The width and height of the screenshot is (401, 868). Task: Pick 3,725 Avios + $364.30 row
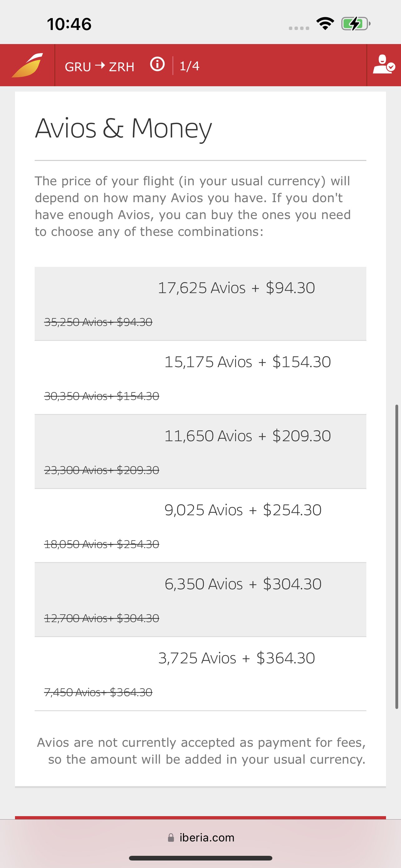click(200, 674)
